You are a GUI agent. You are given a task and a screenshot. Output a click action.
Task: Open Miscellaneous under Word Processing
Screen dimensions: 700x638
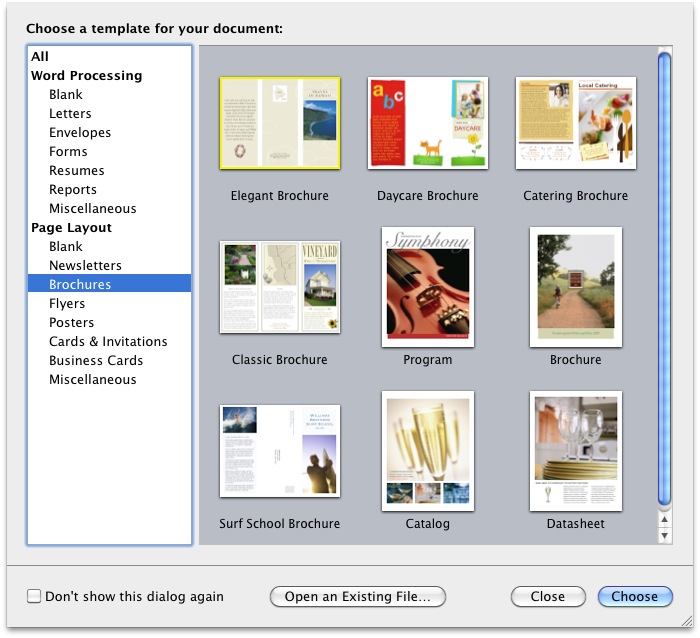tap(109, 208)
